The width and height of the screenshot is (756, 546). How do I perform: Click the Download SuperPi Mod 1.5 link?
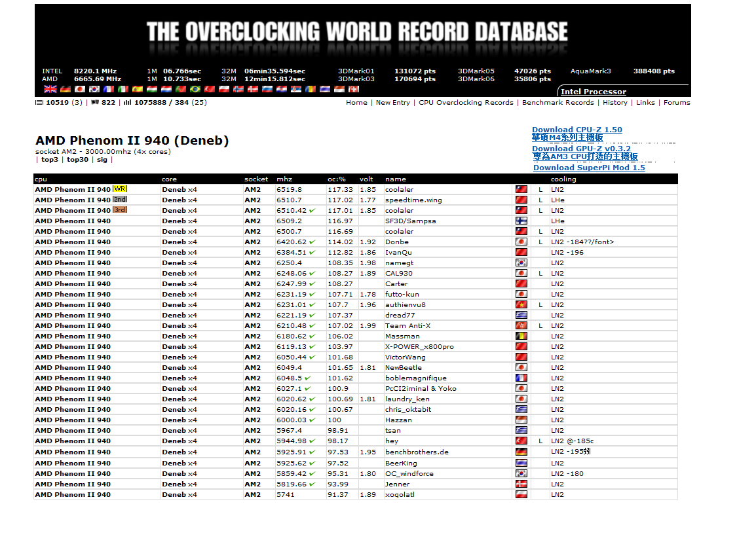pyautogui.click(x=589, y=168)
